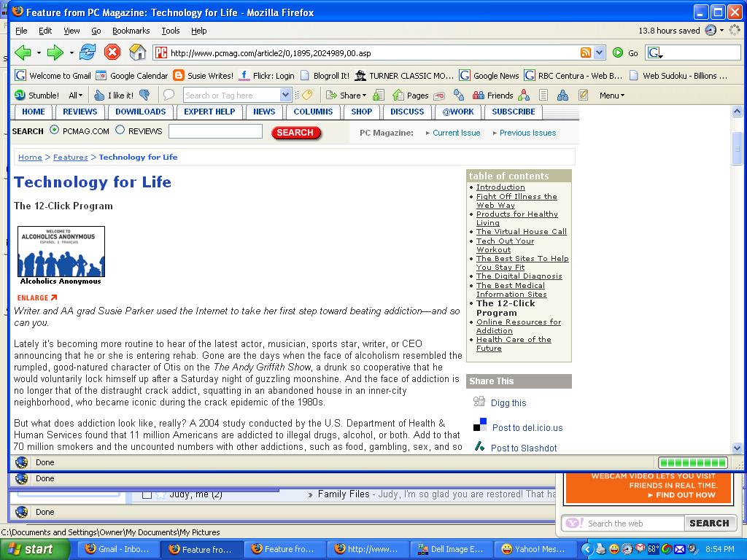This screenshot has width=747, height=560.
Task: Open the StumbleUpon All topics dropdown
Action: [75, 96]
